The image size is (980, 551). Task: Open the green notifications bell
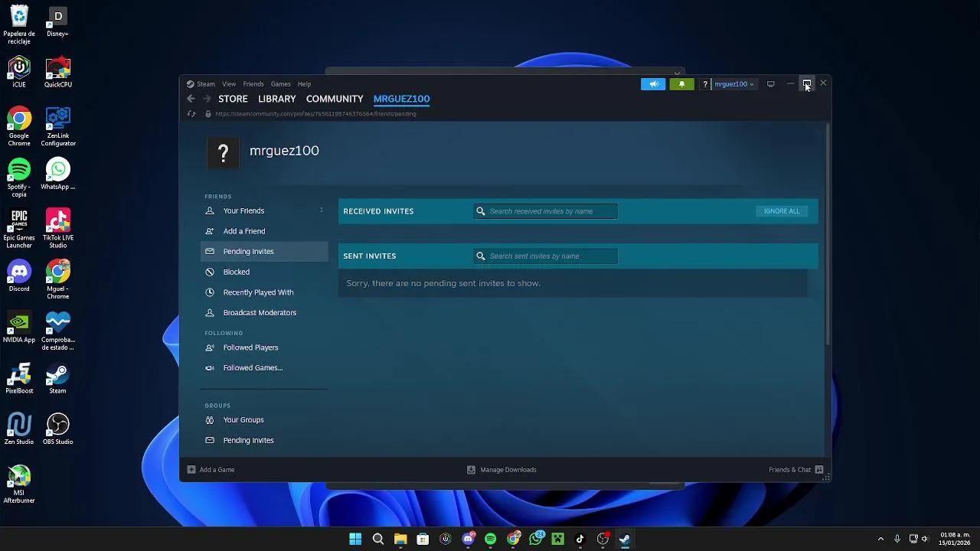click(x=681, y=84)
